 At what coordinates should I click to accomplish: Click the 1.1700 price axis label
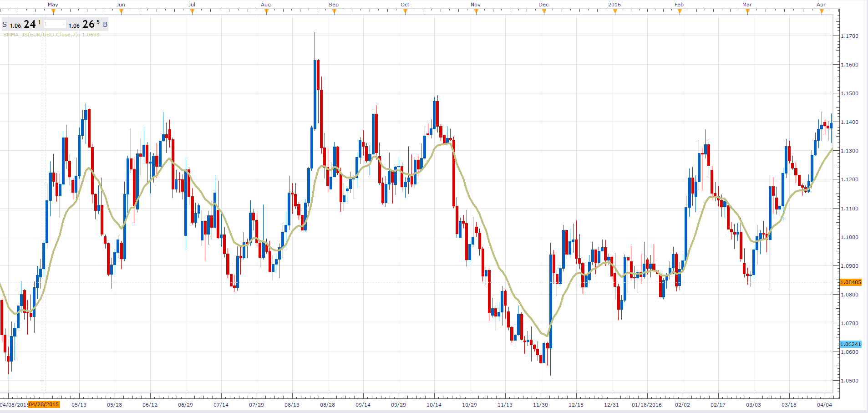point(849,36)
